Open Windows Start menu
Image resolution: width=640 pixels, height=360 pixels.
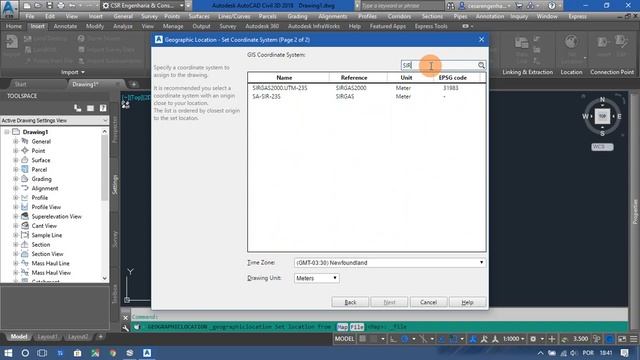[x=8, y=353]
